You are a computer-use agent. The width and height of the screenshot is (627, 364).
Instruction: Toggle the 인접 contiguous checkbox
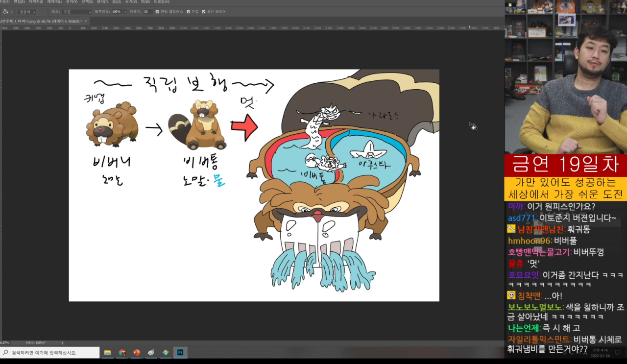pos(189,11)
